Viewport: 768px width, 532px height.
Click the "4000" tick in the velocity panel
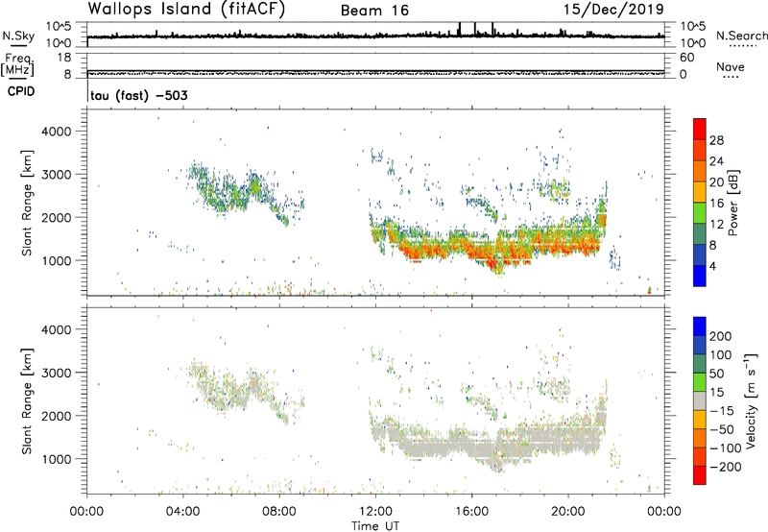point(56,329)
